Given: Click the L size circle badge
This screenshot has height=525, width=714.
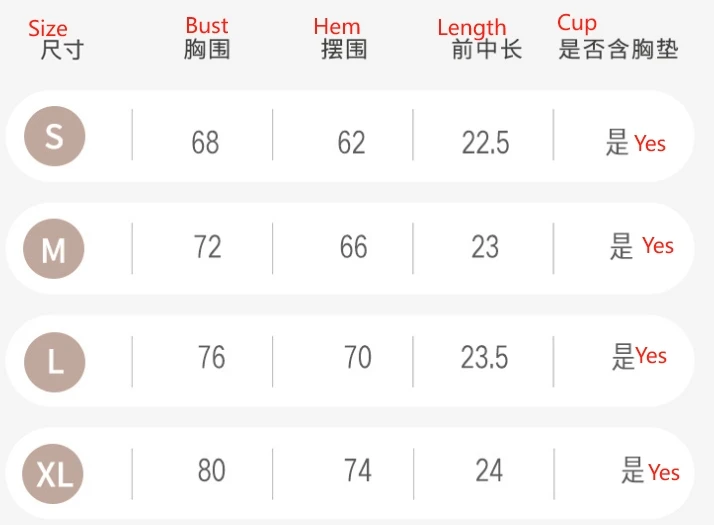Looking at the screenshot, I should coord(55,362).
